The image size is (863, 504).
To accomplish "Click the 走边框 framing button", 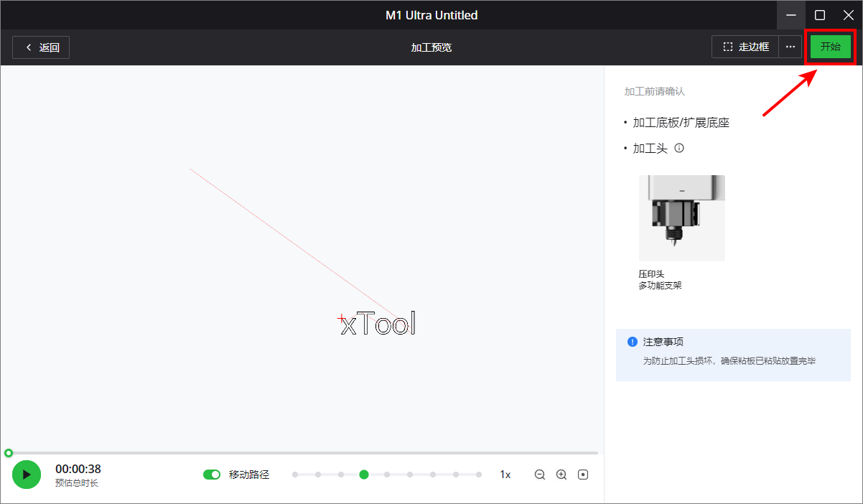I will (745, 47).
